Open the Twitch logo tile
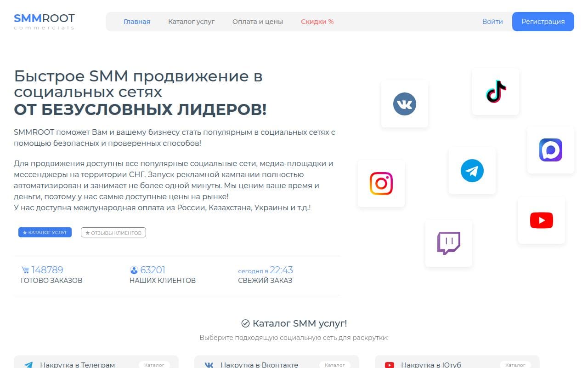This screenshot has width=588, height=368. [x=449, y=243]
